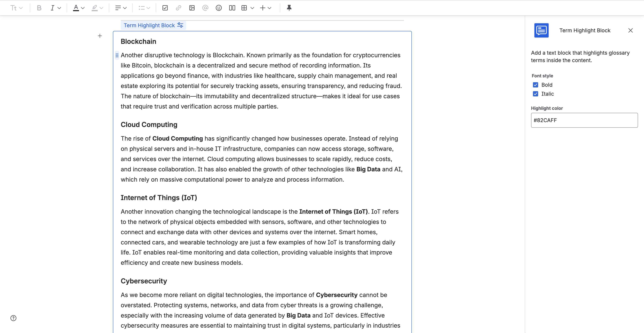
Task: Pin the toolbar
Action: [289, 8]
